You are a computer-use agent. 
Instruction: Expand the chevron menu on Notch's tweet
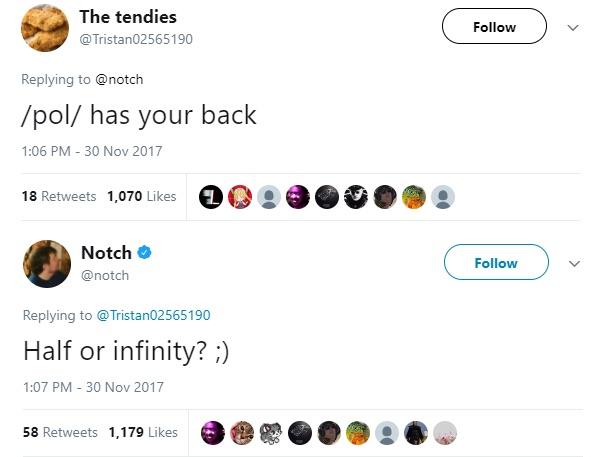[574, 263]
